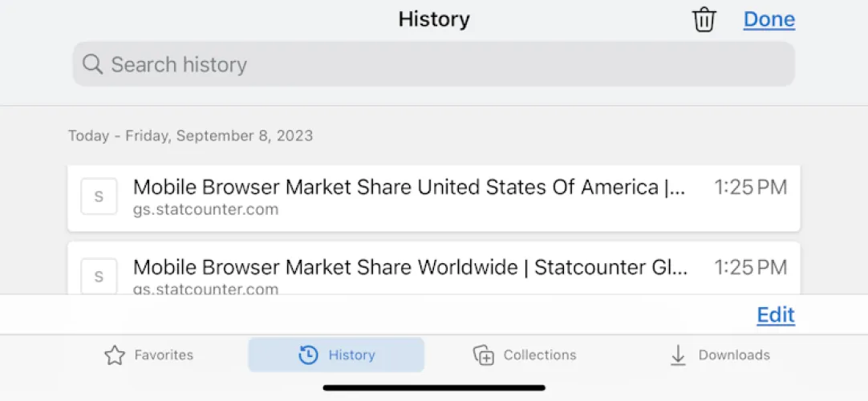This screenshot has height=401, width=868.
Task: Focus the Search history field
Action: tap(433, 64)
